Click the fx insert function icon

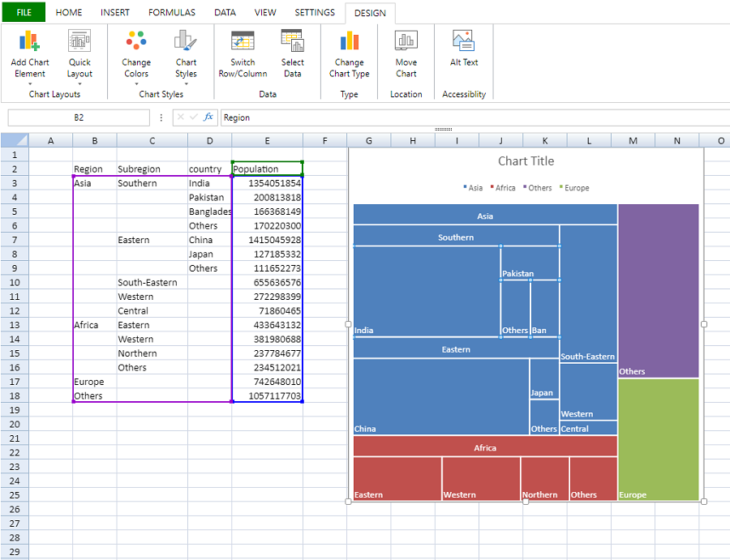208,118
